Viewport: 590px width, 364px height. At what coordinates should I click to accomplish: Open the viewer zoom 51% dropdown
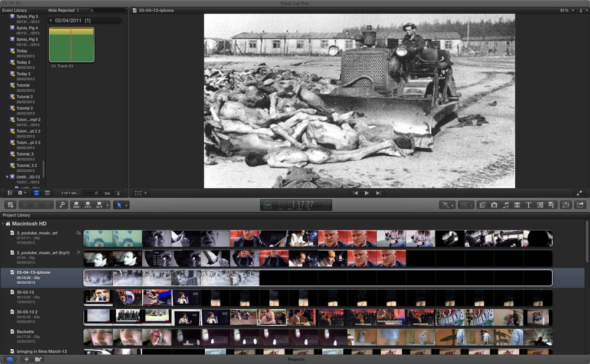(566, 11)
